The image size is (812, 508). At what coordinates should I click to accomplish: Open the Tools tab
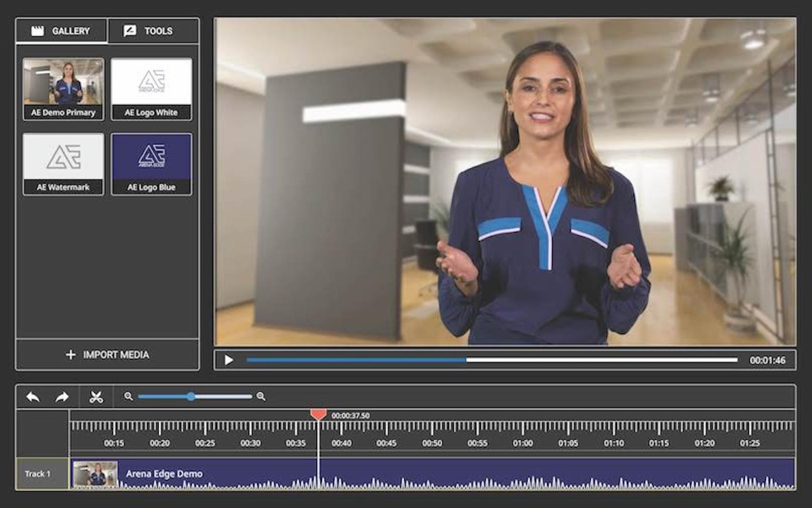point(153,31)
